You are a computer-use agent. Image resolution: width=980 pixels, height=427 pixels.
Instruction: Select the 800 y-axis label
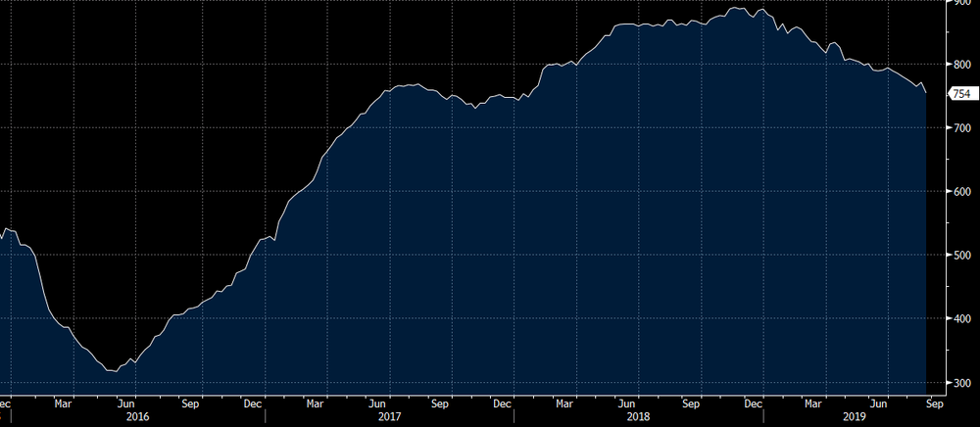click(x=961, y=64)
